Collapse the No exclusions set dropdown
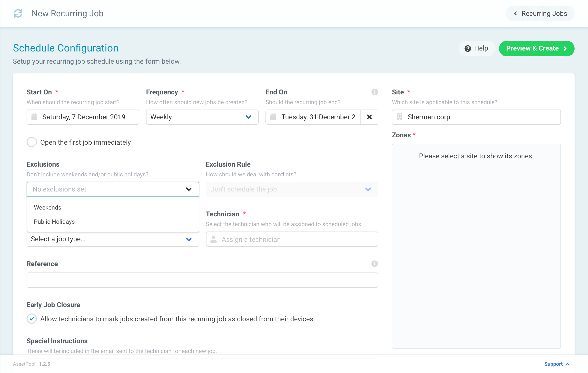Viewport: 588px width, 373px height. coord(113,189)
